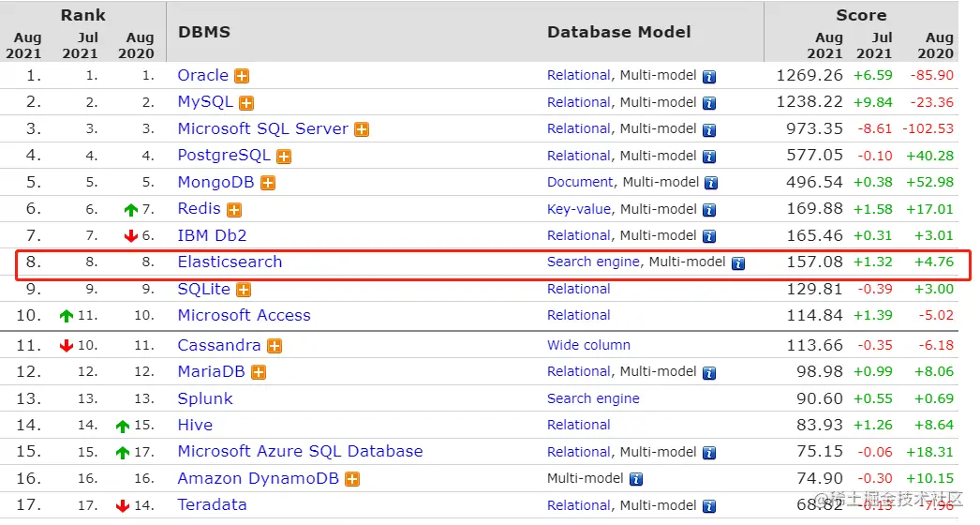Click info icon in PostgreSQL row
This screenshot has width=980, height=525.
coord(709,157)
